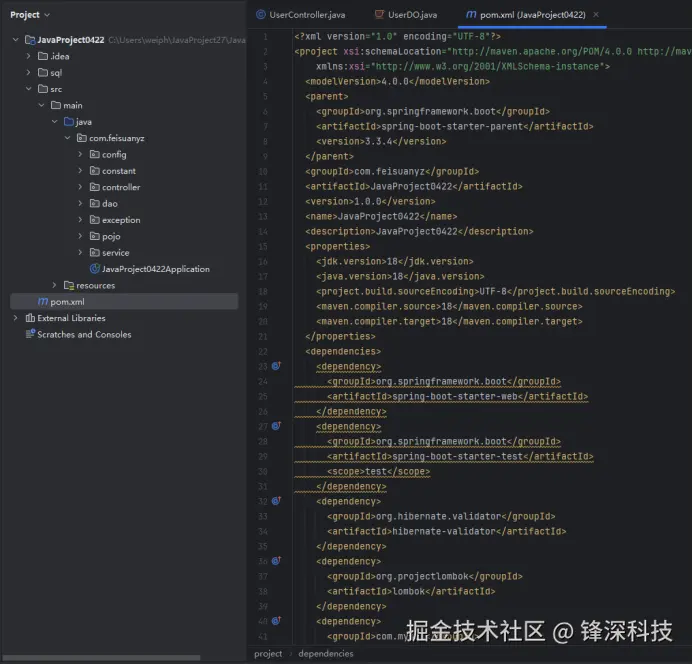Image resolution: width=693 pixels, height=664 pixels.
Task: Expand the exception package
Action: (x=80, y=220)
